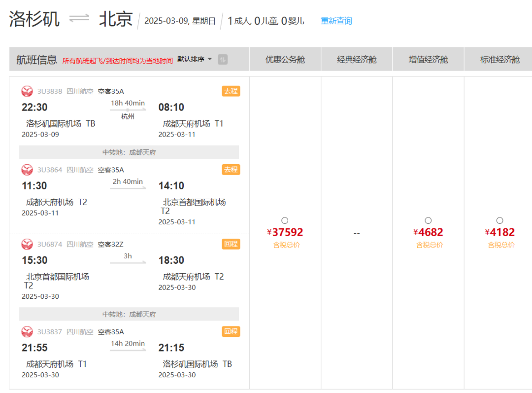This screenshot has height=393, width=532.
Task: Click the 空客32Z aircraft type label
Action: 111,244
